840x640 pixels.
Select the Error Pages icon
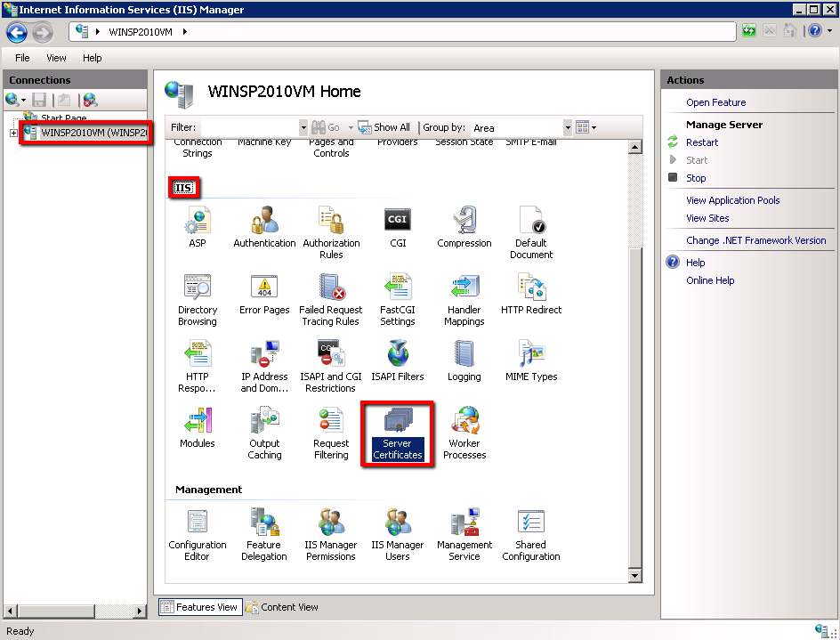264,294
